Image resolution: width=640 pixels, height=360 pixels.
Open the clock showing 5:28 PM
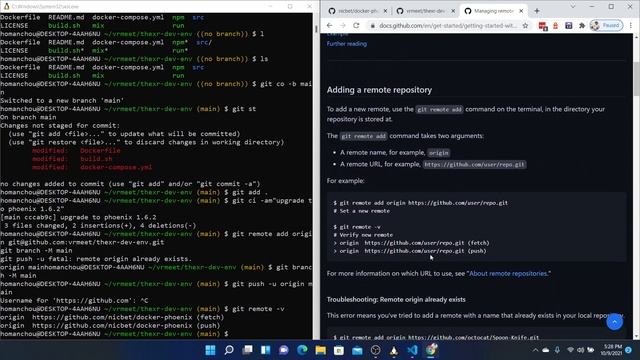[611, 350]
